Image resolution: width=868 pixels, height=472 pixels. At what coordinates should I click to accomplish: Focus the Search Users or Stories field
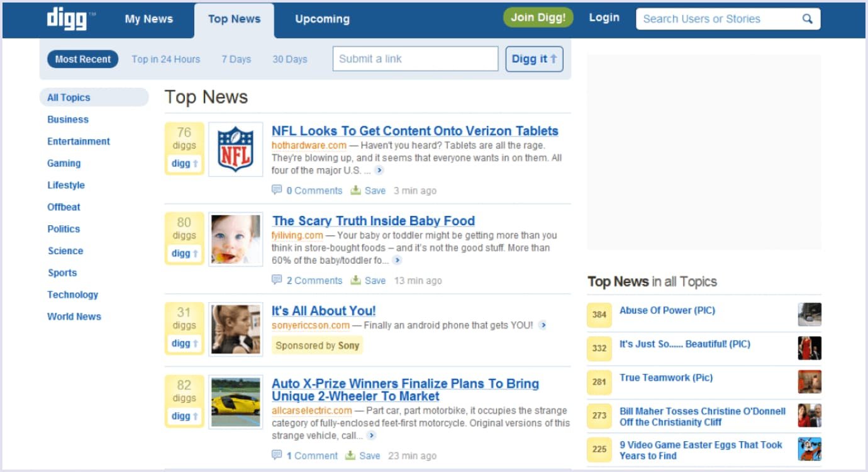coord(728,19)
